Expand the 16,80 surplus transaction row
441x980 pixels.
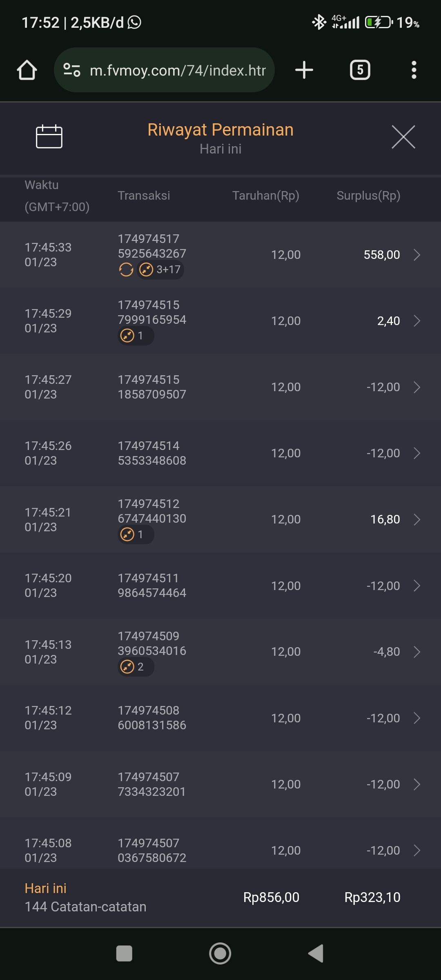coord(417,519)
